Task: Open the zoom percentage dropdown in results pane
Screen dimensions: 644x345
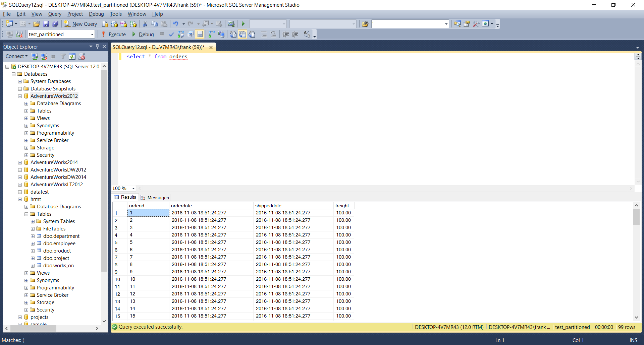Action: [x=132, y=188]
